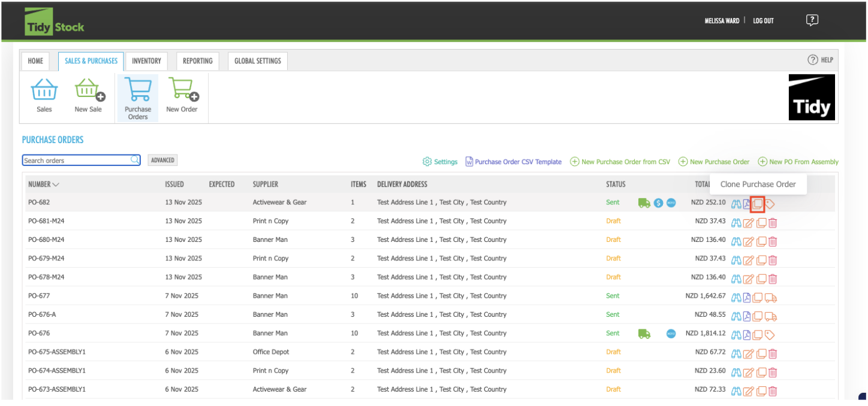Click the blue Xero icon for PO-682

[671, 203]
